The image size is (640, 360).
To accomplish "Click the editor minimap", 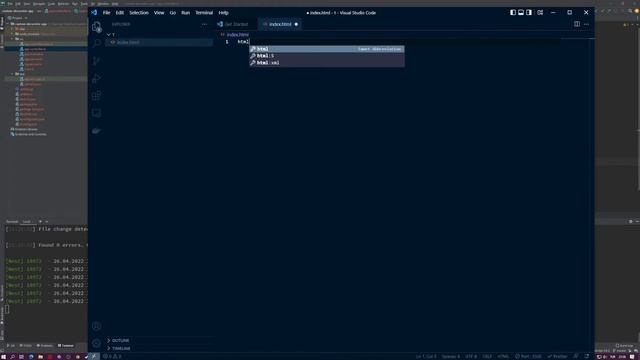I will point(576,196).
